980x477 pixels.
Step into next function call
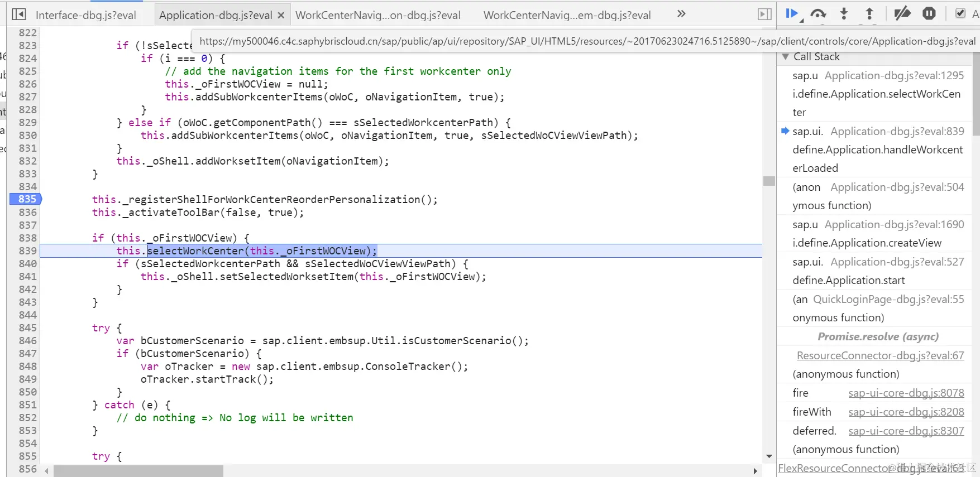pos(844,14)
